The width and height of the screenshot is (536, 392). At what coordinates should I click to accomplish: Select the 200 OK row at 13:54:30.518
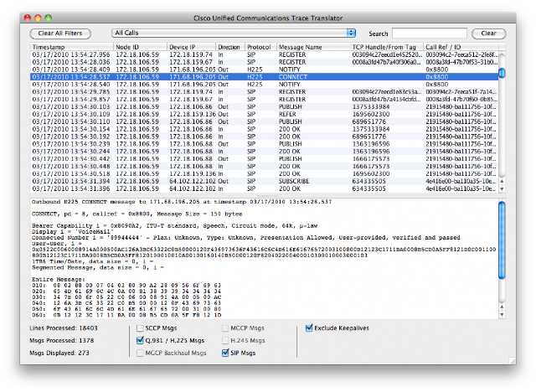pyautogui.click(x=265, y=173)
